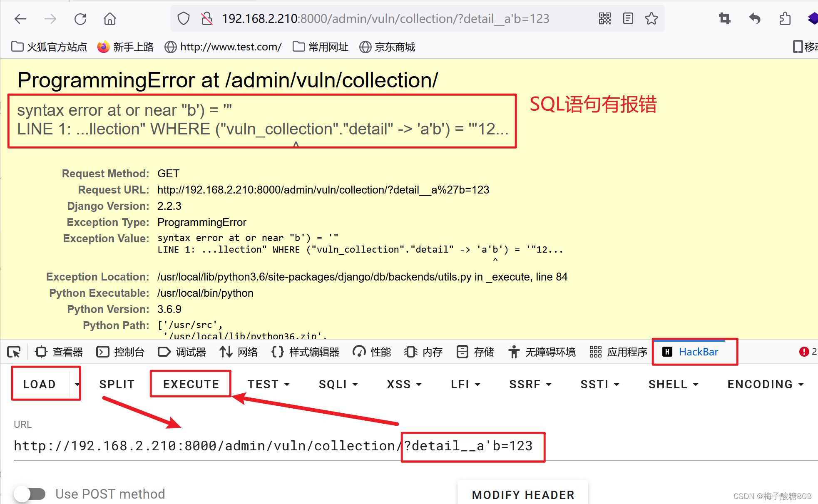This screenshot has height=504, width=818.
Task: Open the browser extensions puzzle icon
Action: [x=785, y=19]
